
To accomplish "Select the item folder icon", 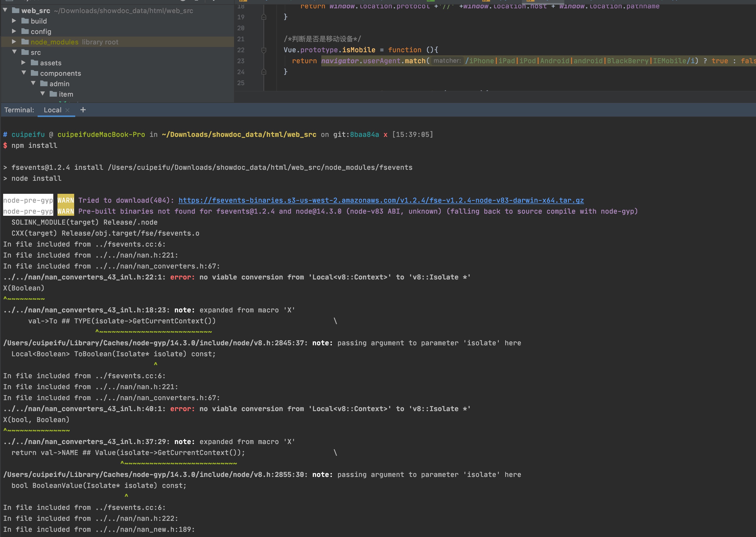I will 53,94.
